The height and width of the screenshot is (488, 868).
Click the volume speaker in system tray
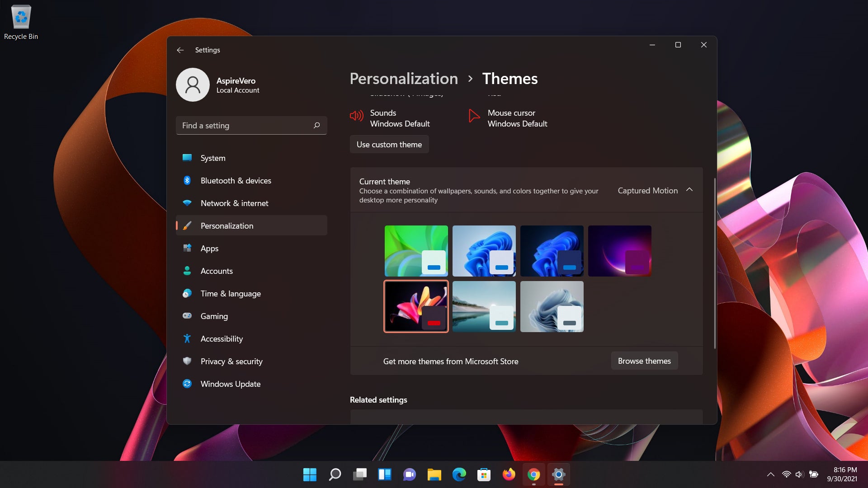click(799, 474)
